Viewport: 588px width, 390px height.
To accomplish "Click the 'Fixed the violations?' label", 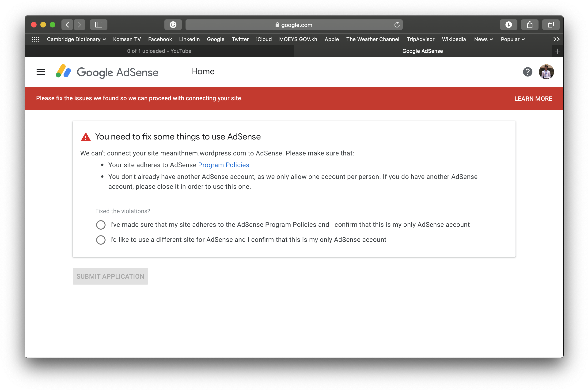I will tap(122, 211).
